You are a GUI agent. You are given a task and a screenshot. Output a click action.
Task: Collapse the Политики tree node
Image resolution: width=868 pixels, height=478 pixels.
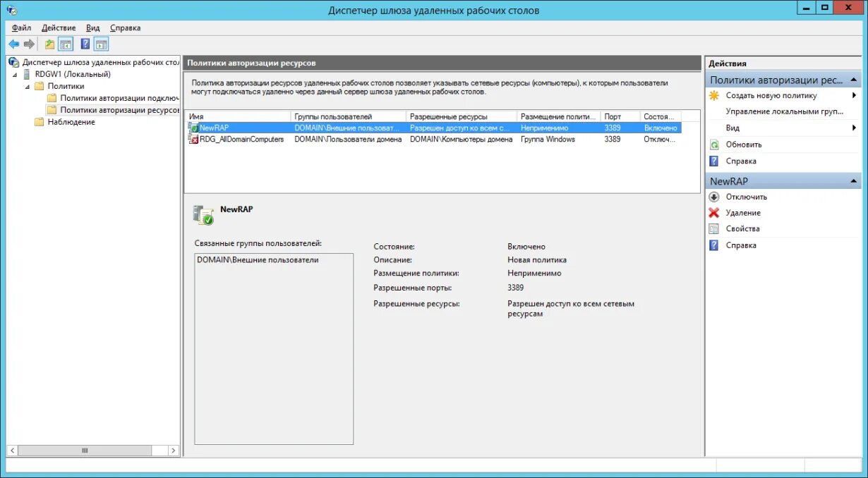coord(28,87)
